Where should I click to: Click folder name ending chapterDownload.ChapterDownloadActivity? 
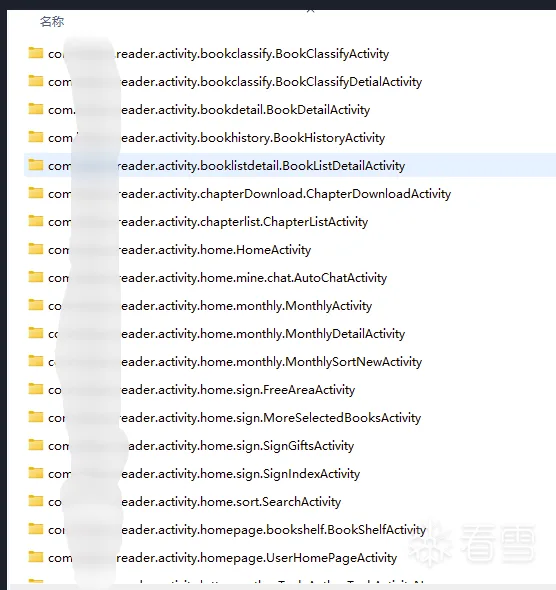point(249,194)
